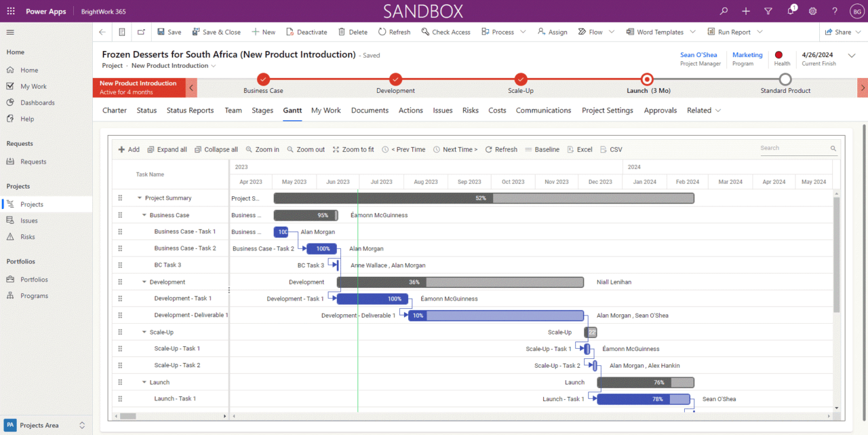Open the Risks tab of the project

pos(470,110)
